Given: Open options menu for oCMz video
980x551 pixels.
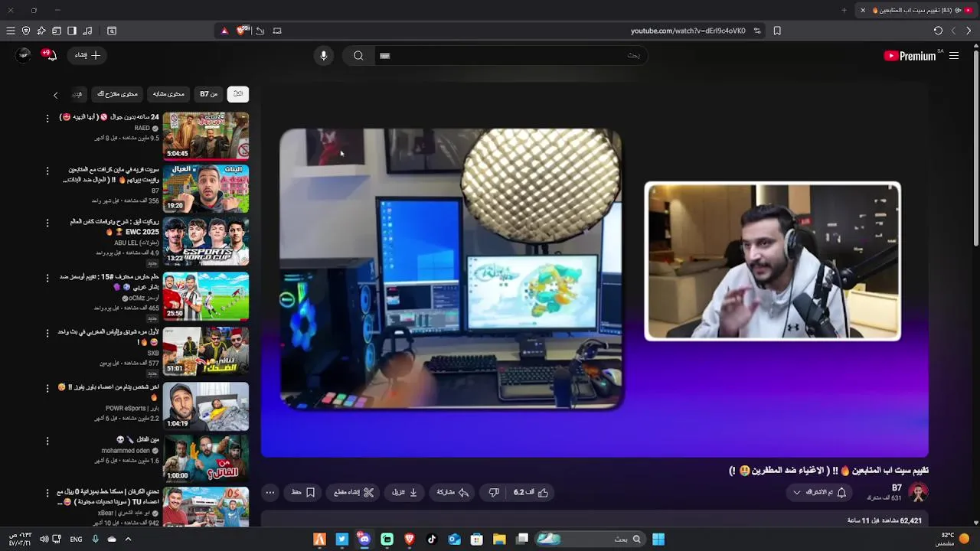Looking at the screenshot, I should [x=47, y=278].
